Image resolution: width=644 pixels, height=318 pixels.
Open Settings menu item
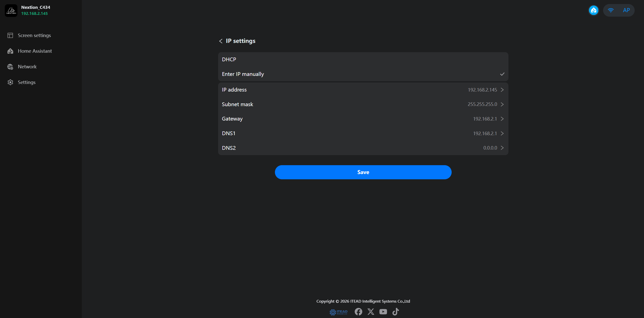(x=27, y=82)
